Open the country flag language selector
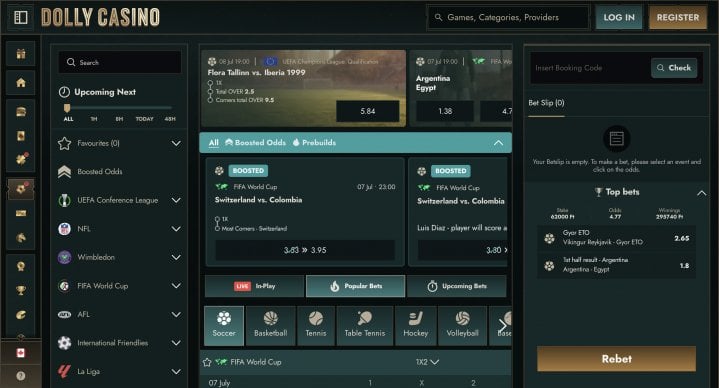 click(21, 353)
